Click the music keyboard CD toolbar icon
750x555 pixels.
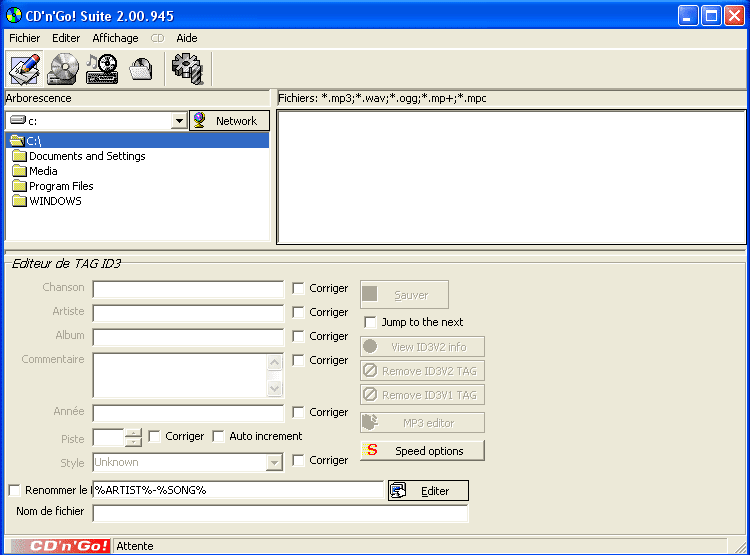102,69
